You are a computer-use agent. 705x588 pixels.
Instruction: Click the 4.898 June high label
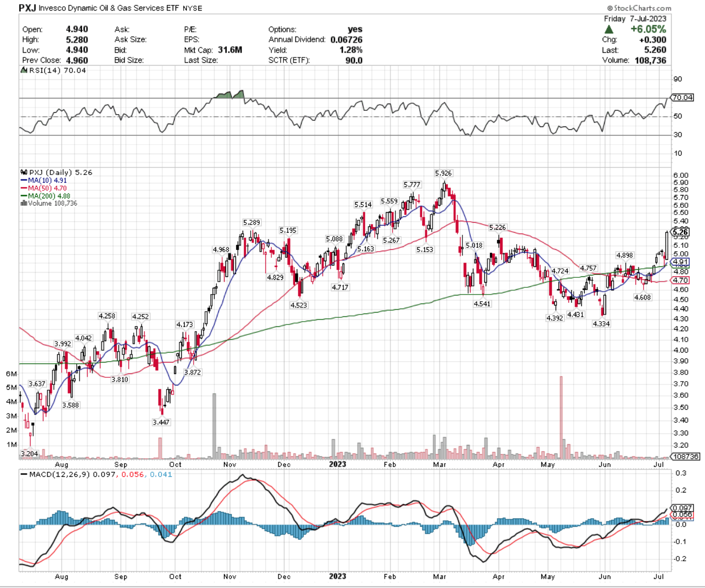click(625, 255)
